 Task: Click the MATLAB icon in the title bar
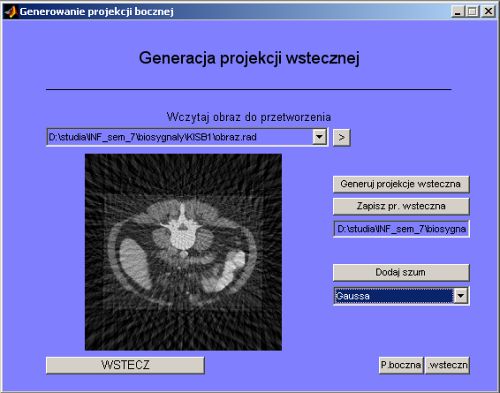[x=10, y=12]
